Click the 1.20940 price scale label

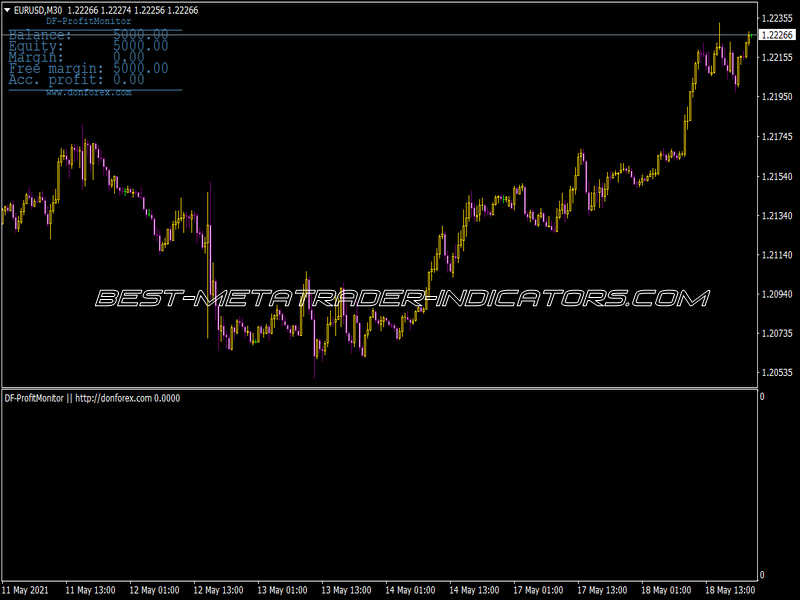[777, 294]
